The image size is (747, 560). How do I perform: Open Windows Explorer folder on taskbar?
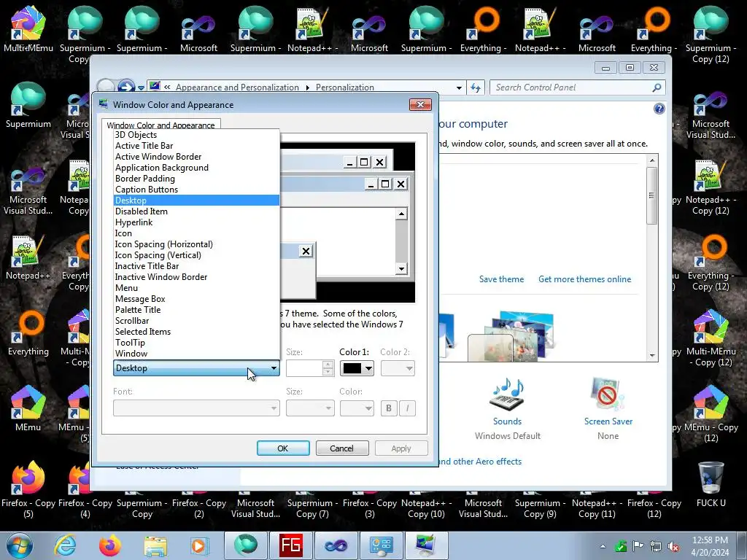[x=155, y=545]
